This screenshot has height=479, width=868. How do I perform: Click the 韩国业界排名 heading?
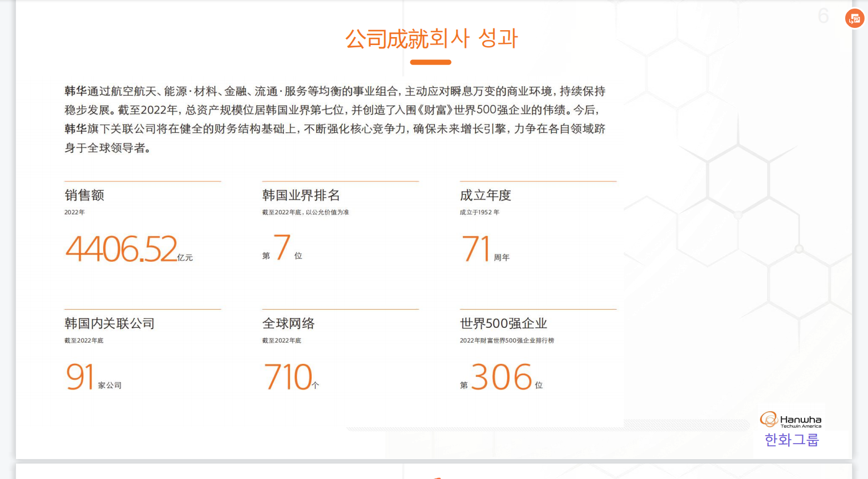point(301,196)
